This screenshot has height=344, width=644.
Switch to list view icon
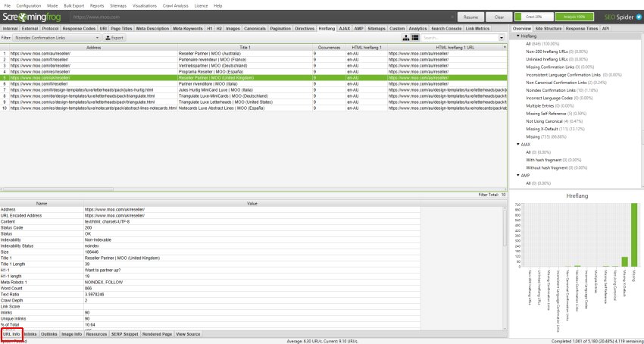coord(415,37)
